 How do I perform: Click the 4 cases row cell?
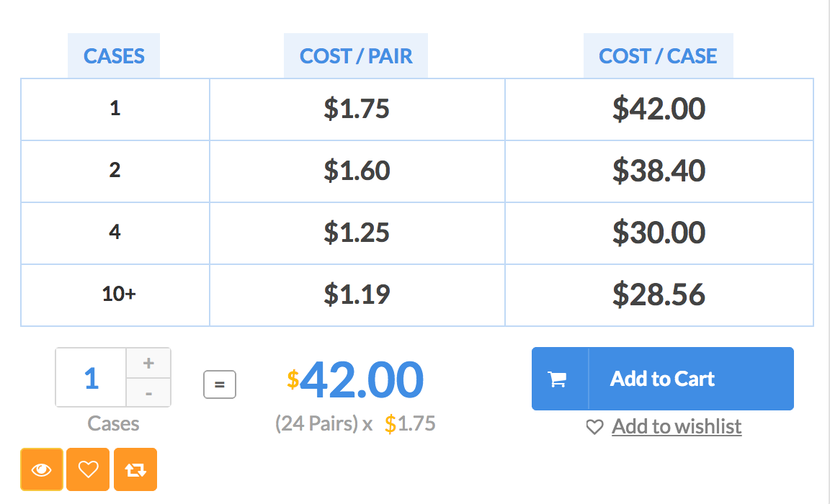pos(115,233)
